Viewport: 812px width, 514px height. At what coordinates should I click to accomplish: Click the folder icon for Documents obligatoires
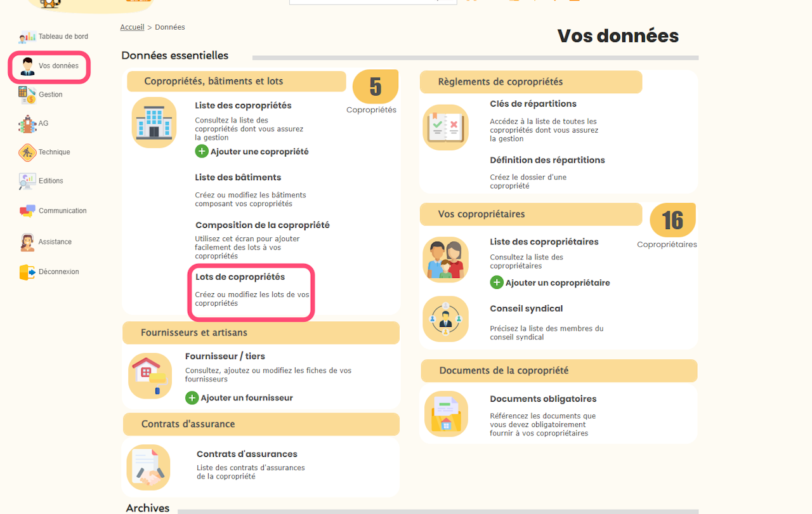point(446,414)
